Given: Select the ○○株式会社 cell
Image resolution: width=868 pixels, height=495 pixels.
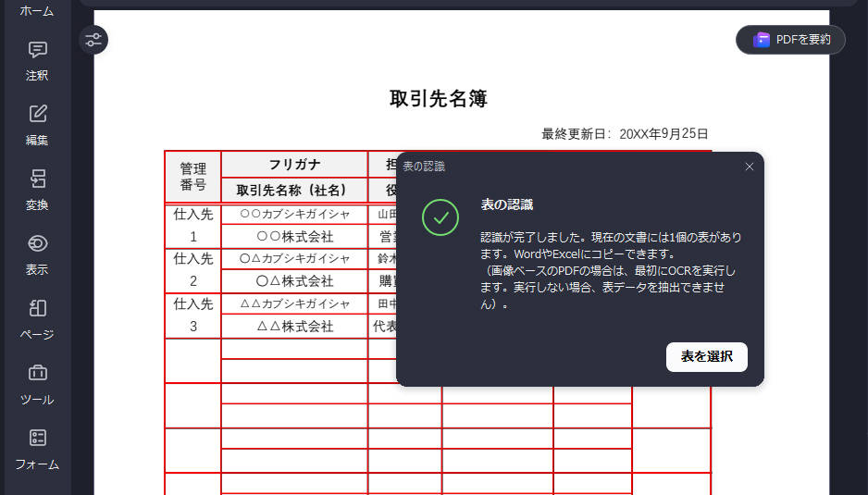Looking at the screenshot, I should pyautogui.click(x=294, y=237).
